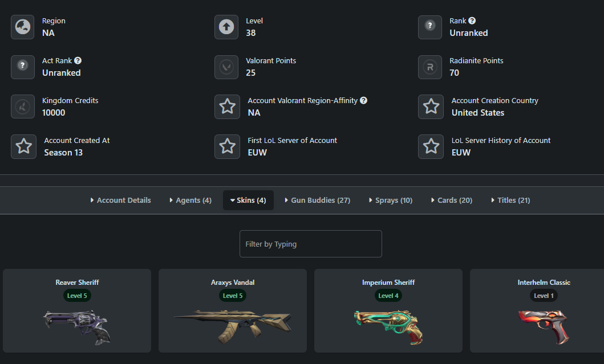The height and width of the screenshot is (364, 604).
Task: Collapse the Skins (4) section
Action: coord(248,200)
